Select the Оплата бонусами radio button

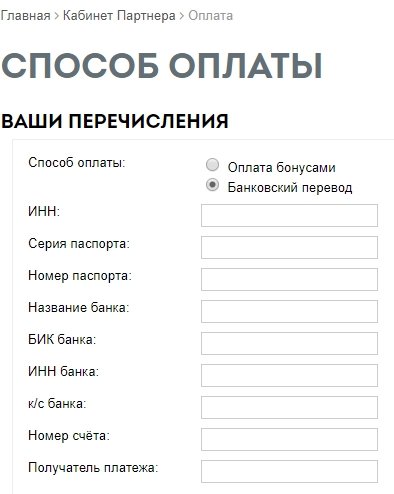click(x=212, y=165)
